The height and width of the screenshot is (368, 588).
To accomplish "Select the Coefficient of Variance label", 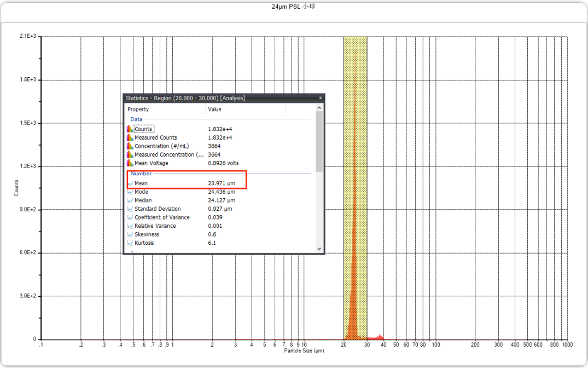I will 162,217.
